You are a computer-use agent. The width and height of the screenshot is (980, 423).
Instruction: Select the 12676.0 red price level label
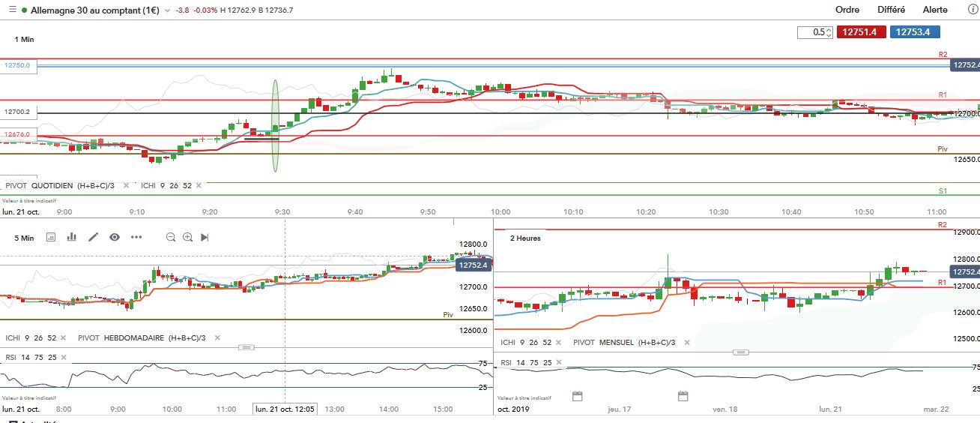[x=16, y=134]
